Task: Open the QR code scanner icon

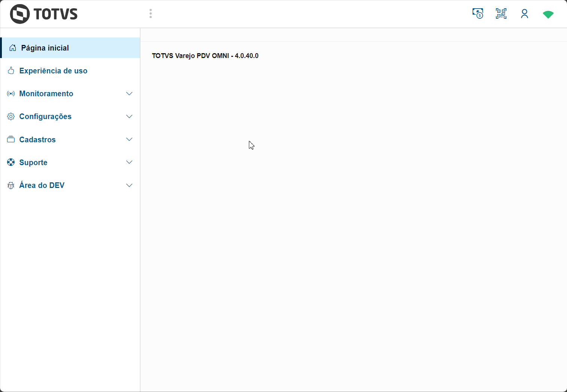Action: [501, 14]
